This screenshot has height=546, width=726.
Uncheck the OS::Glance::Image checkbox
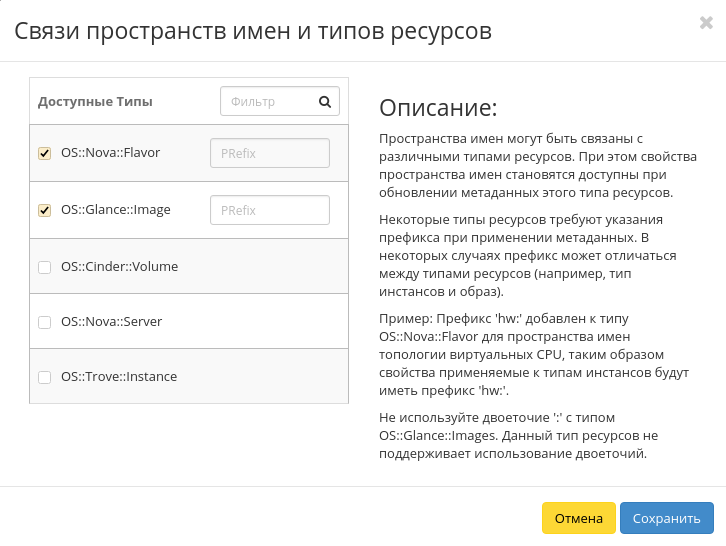(44, 210)
